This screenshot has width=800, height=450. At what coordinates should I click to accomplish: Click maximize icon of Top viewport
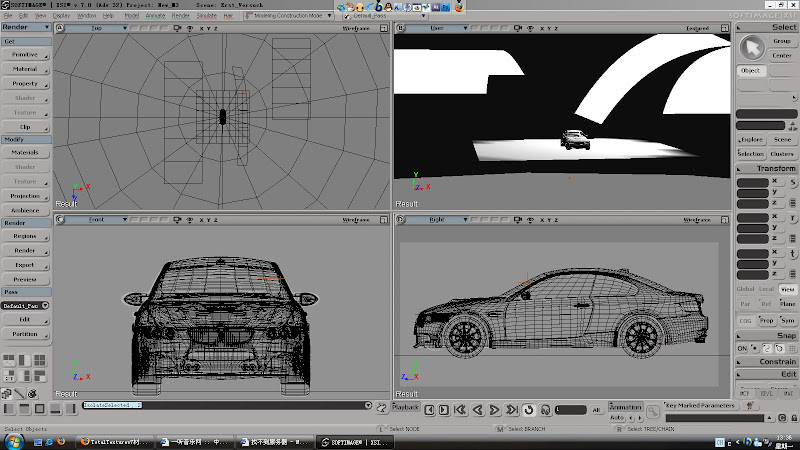pyautogui.click(x=384, y=29)
